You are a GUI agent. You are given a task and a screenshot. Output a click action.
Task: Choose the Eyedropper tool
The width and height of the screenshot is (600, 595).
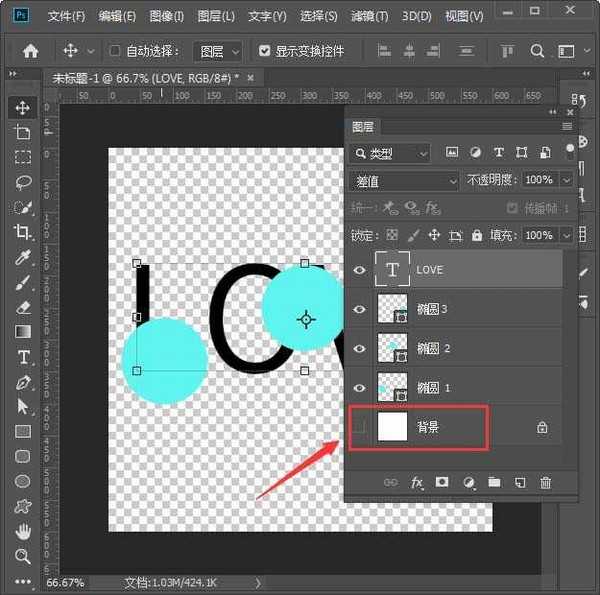tap(22, 258)
